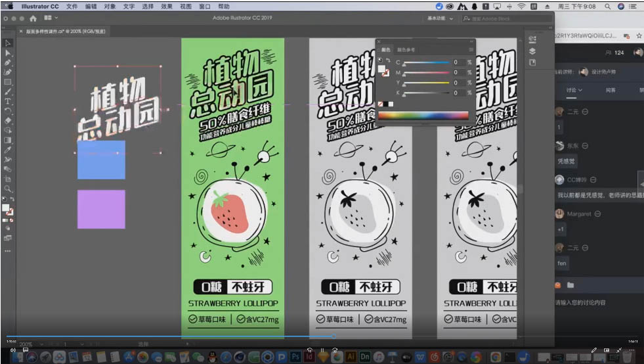Select the Type tool
Screen dimensions: 644x364
pyautogui.click(x=7, y=101)
